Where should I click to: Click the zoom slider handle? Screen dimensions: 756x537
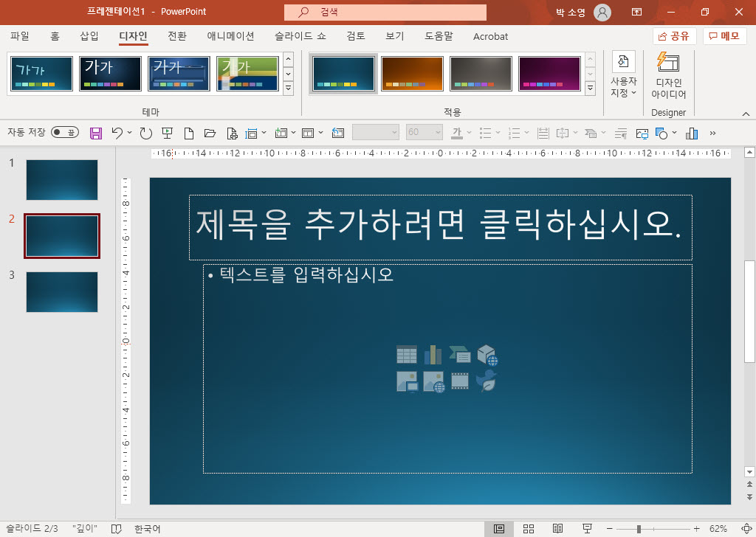point(639,529)
